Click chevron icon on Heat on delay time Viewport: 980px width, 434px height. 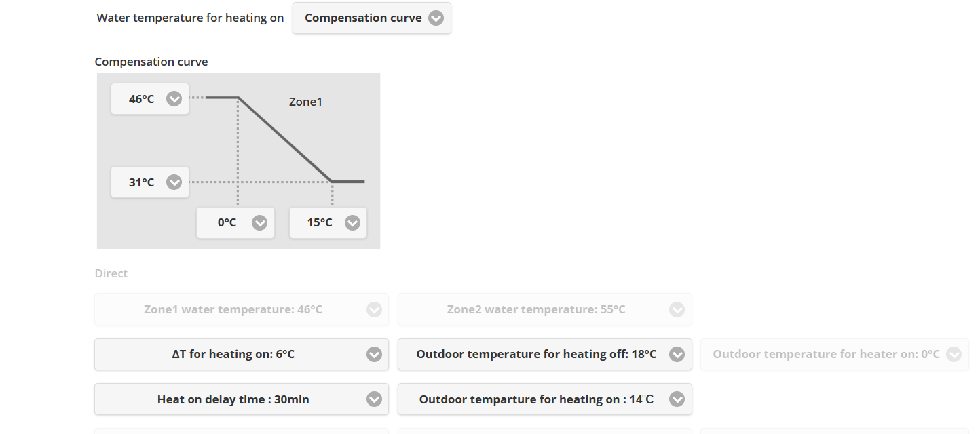click(374, 399)
